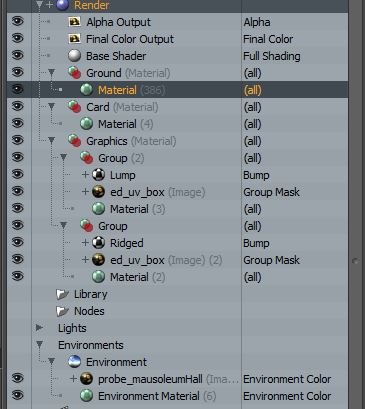Hide the Alpha Output layer

(17, 22)
